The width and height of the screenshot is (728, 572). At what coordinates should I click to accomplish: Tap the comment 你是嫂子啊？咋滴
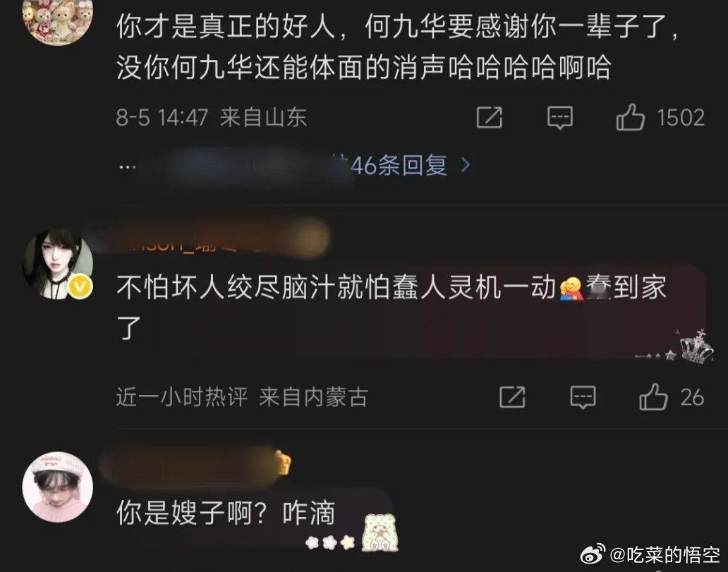tap(226, 513)
